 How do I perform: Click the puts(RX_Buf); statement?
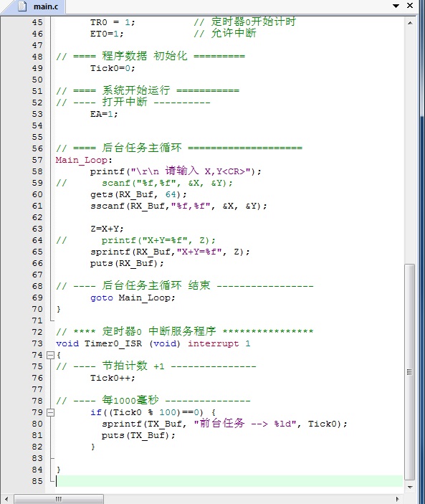127,263
